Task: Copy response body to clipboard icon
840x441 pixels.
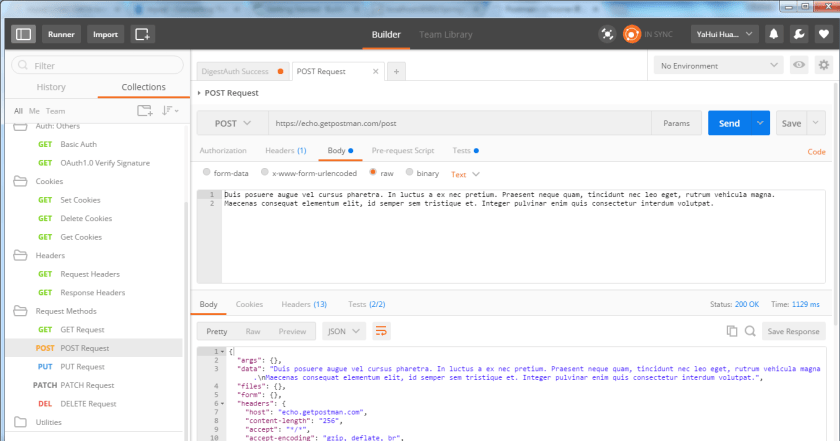Action: click(732, 331)
